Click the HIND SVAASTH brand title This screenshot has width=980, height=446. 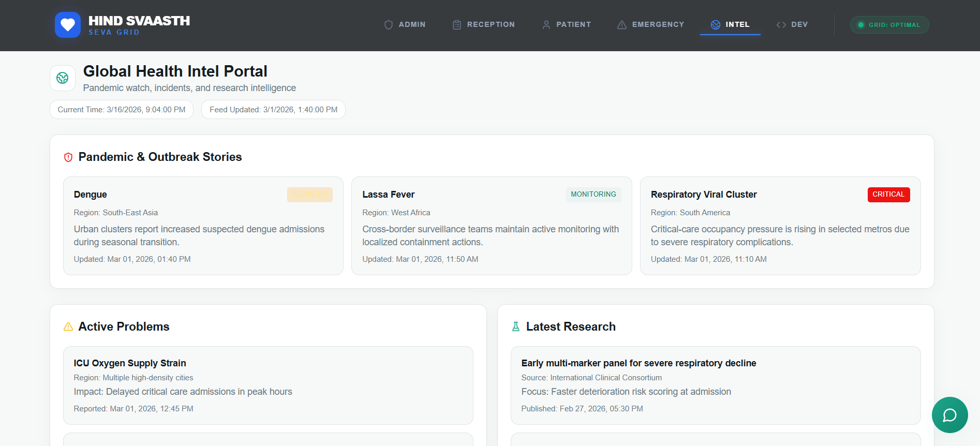click(139, 21)
